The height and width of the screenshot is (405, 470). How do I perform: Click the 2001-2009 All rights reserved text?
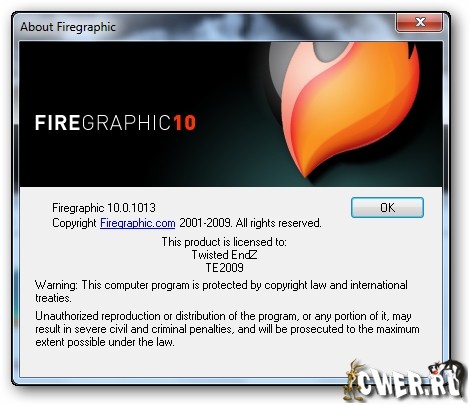pos(250,223)
